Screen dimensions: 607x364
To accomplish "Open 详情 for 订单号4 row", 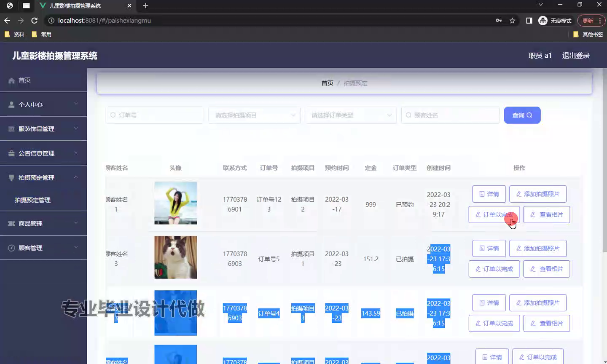I will pos(489,302).
